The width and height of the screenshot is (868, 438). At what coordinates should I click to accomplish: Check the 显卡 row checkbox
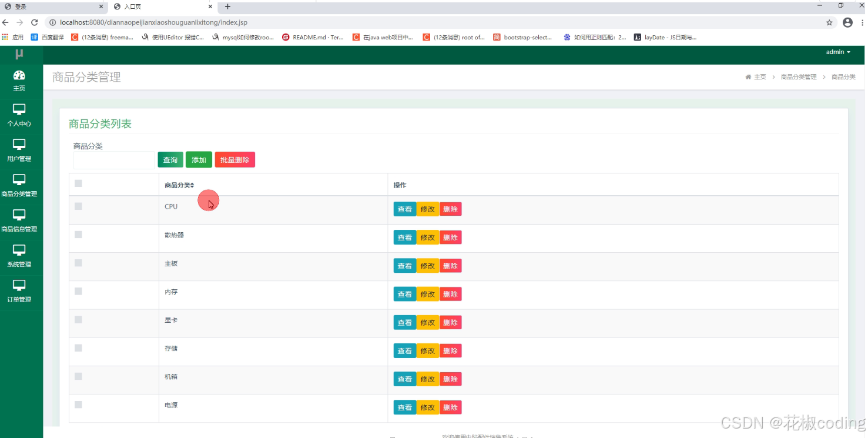tap(78, 319)
